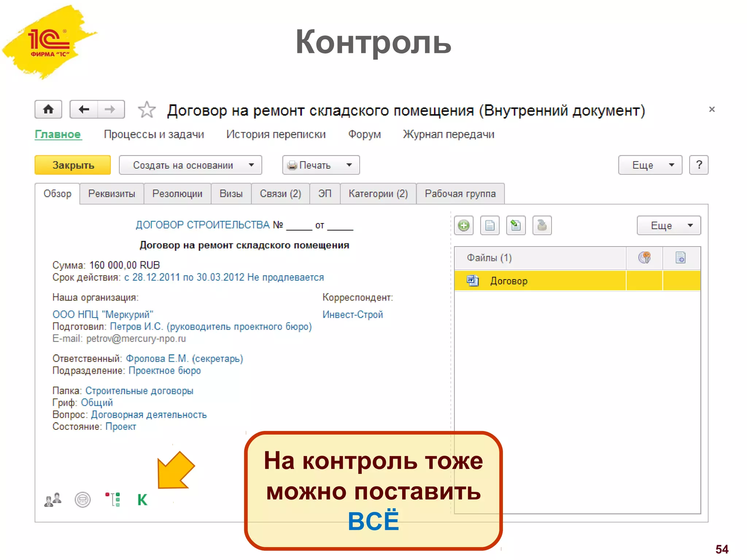Open История переписки section
The height and width of the screenshot is (560, 747).
click(x=276, y=134)
